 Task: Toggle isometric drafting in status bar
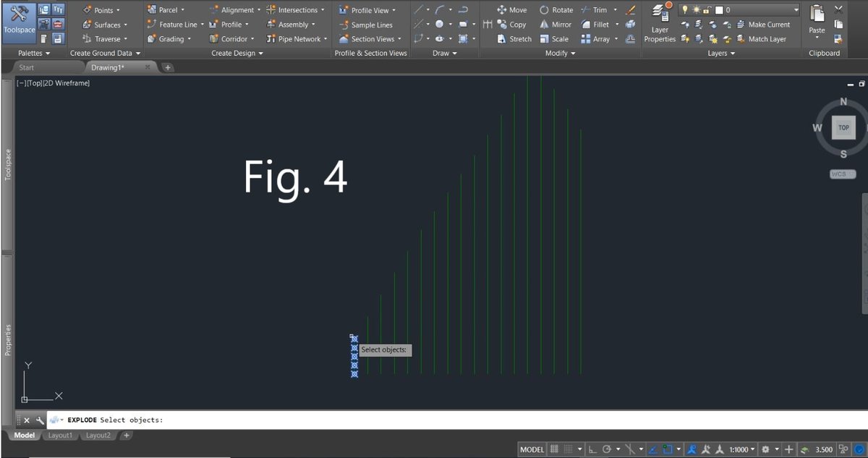pyautogui.click(x=630, y=449)
